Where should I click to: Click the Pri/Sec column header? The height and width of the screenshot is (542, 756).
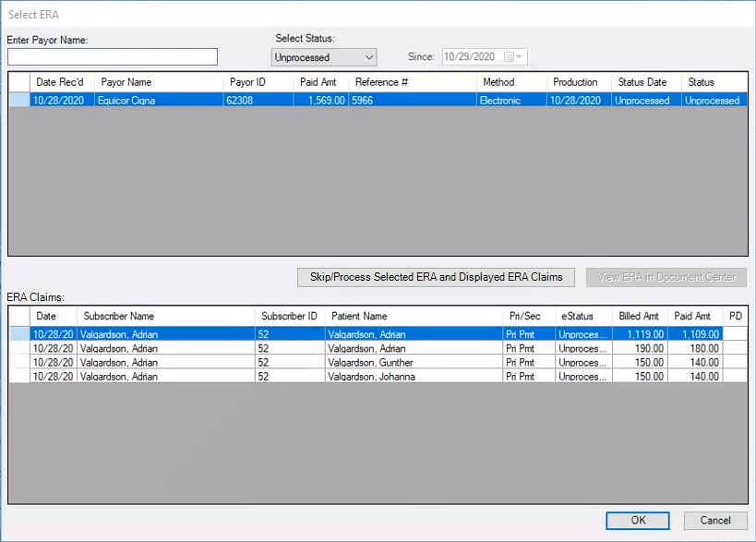(x=525, y=316)
